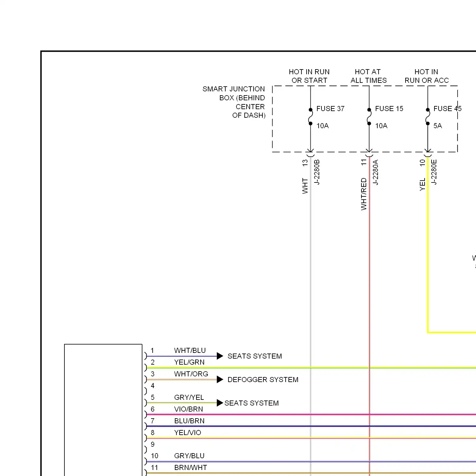Click arrowhead on the WHT/BLU wire
The image size is (476, 476).
click(x=220, y=356)
